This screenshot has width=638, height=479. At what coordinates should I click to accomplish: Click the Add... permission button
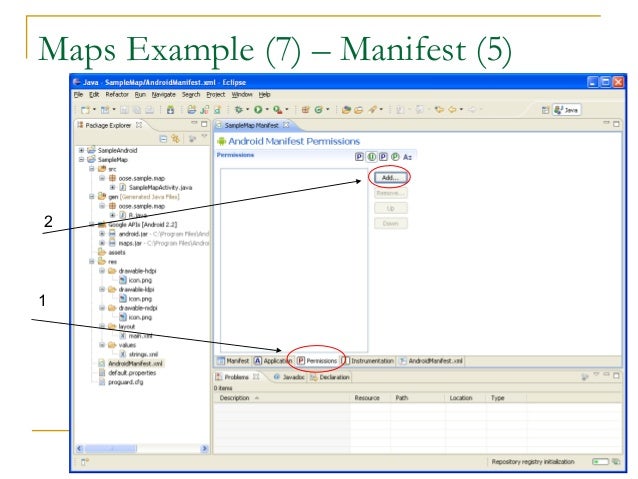[390, 178]
